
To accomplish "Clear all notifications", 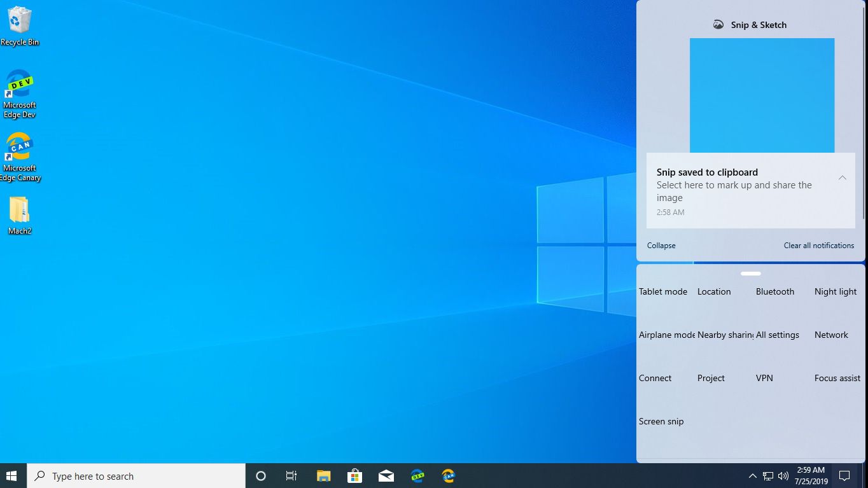I will coord(818,245).
